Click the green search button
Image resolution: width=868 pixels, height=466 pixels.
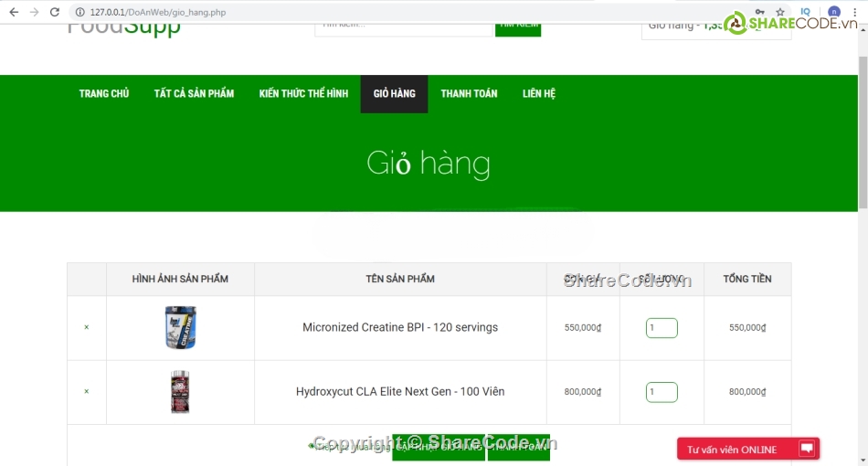(x=517, y=30)
